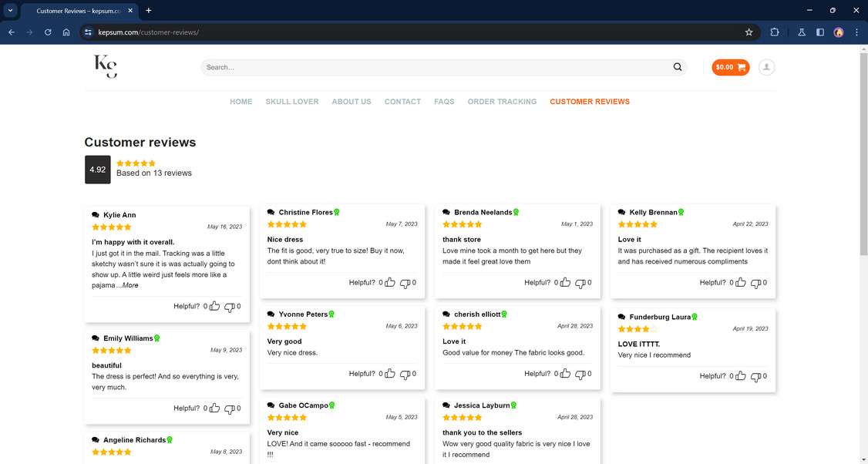Open a new browser tab
868x464 pixels.
tap(148, 11)
